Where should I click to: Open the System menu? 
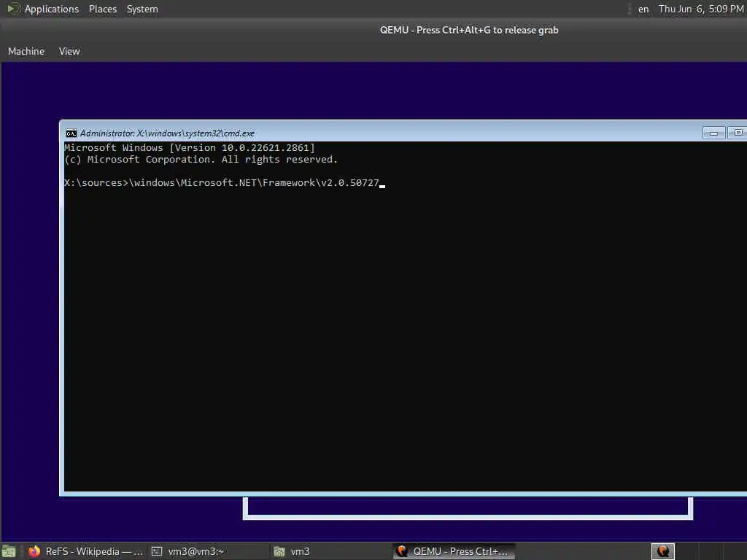click(x=142, y=9)
